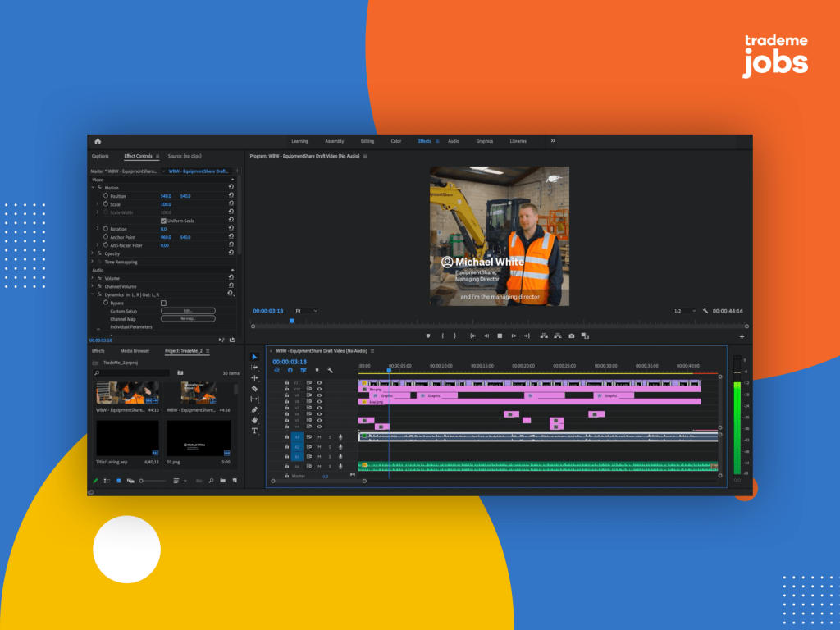Screen dimensions: 840x630
Task: Switch to Assembly workspace
Action: [335, 141]
